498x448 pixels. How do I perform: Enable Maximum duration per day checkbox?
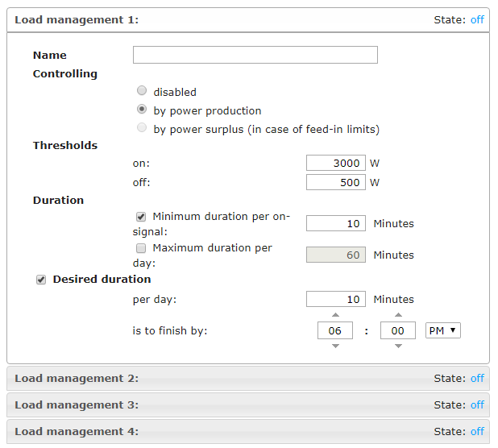[x=141, y=247]
